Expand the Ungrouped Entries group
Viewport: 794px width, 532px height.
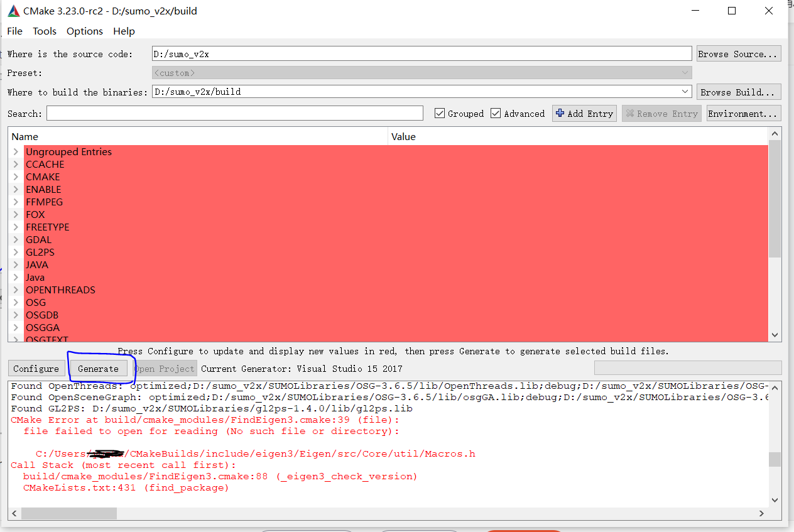(x=16, y=152)
